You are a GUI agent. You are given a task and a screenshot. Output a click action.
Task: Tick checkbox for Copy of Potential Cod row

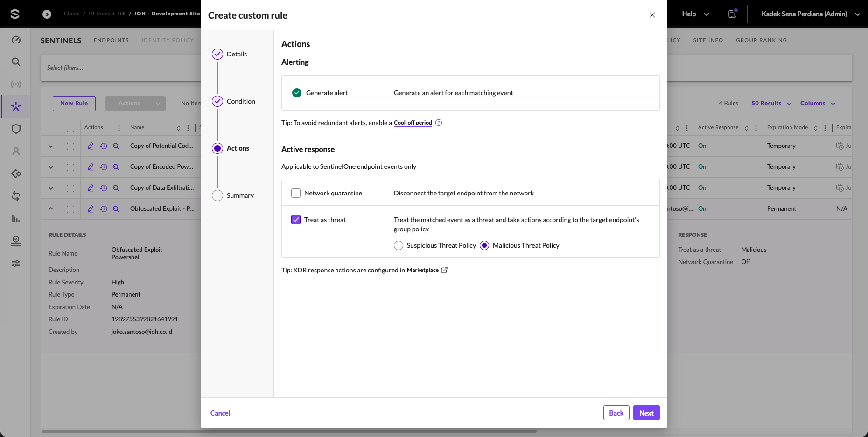[x=70, y=146]
